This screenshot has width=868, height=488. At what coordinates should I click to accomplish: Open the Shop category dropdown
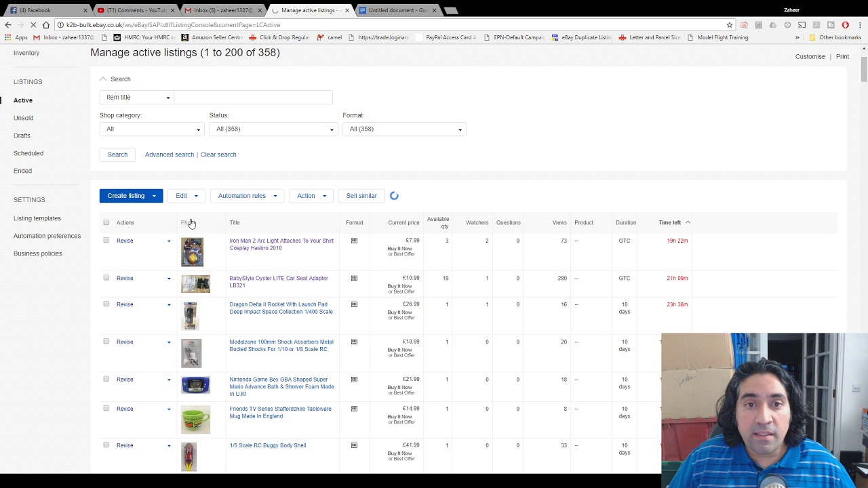[152, 129]
